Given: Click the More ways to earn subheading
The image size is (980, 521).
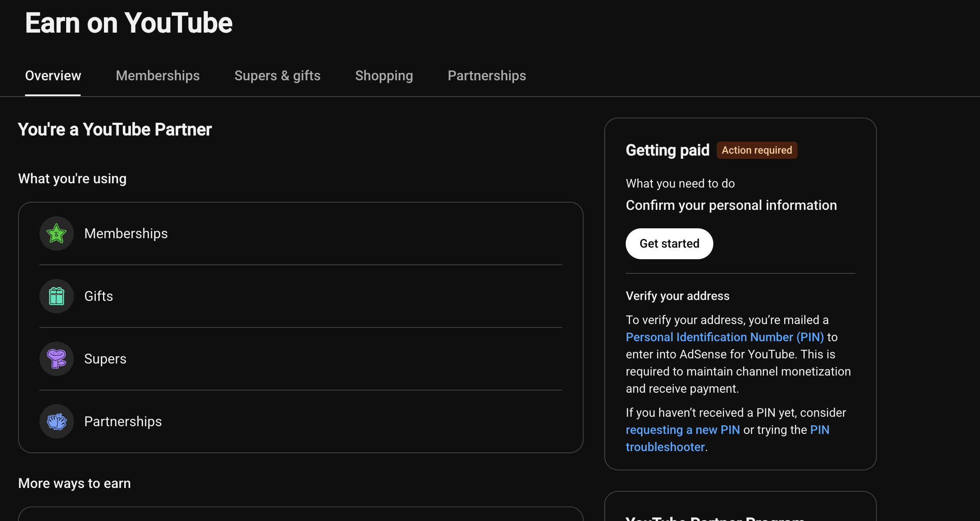Looking at the screenshot, I should pos(74,483).
